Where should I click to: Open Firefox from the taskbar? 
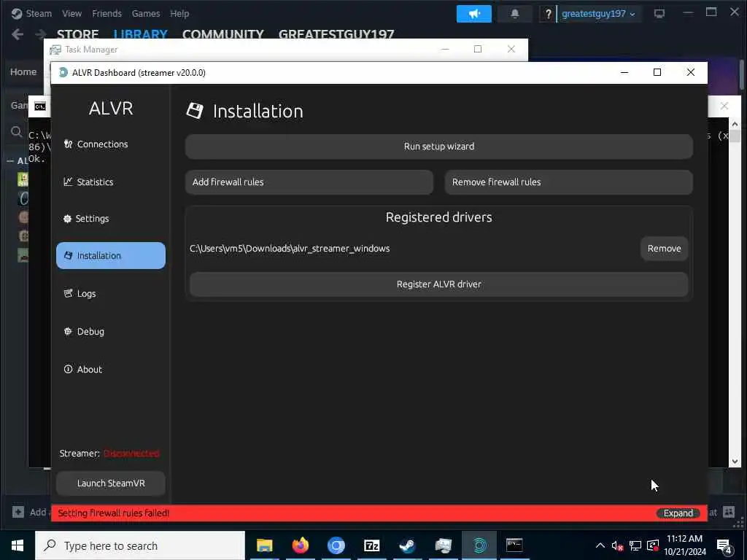point(300,545)
